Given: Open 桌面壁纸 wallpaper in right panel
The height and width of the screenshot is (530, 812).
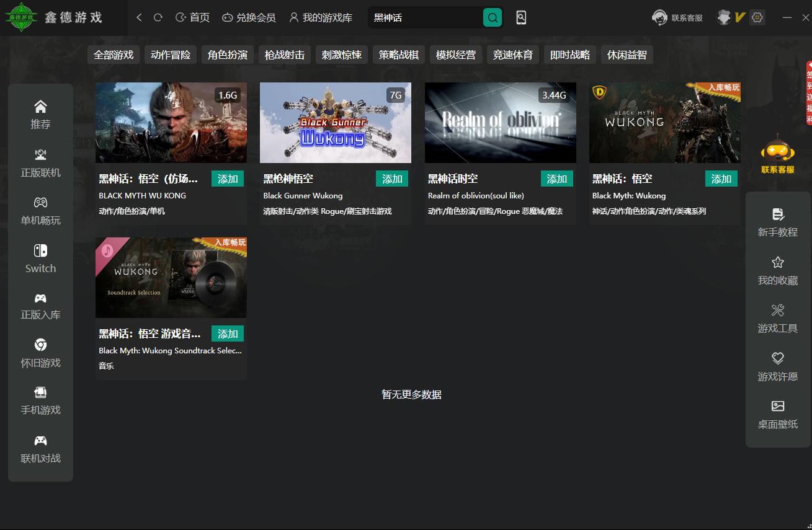Looking at the screenshot, I should (777, 415).
